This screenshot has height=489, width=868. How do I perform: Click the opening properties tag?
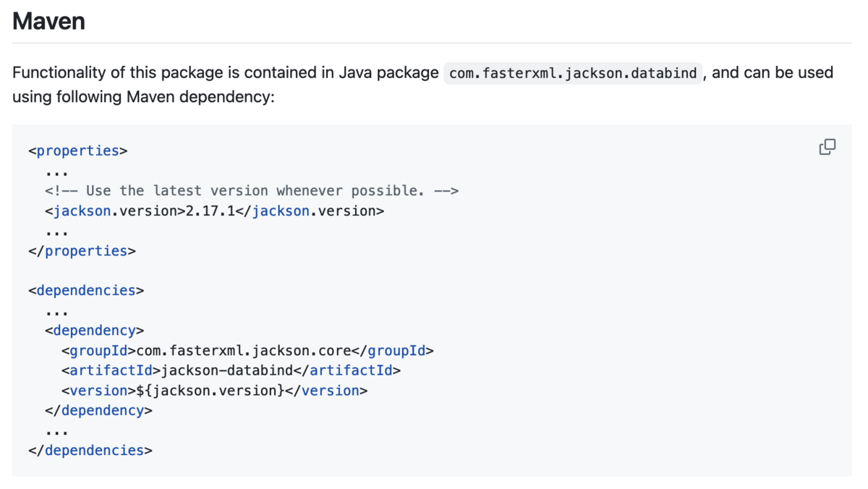click(x=77, y=151)
